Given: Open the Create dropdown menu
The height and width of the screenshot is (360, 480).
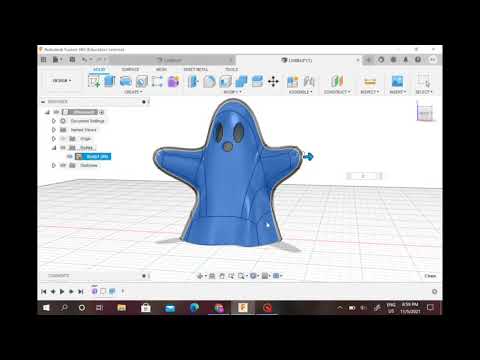Looking at the screenshot, I should tap(133, 92).
